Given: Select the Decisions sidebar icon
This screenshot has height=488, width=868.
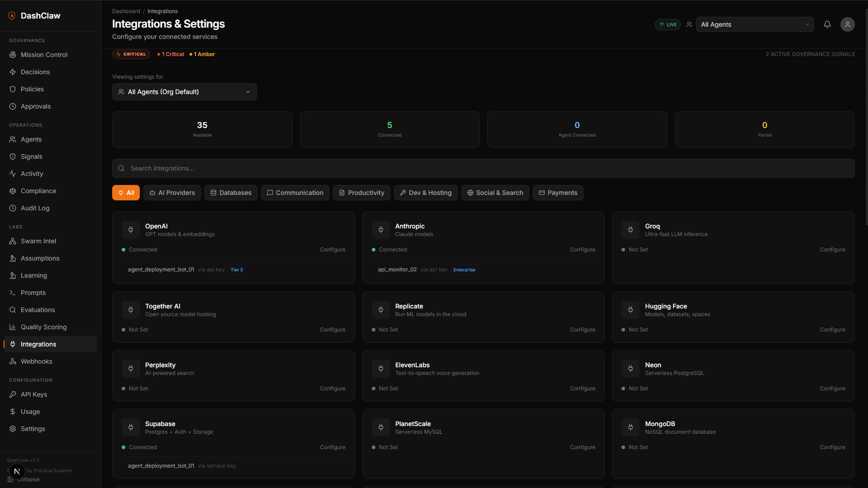Looking at the screenshot, I should (x=13, y=71).
